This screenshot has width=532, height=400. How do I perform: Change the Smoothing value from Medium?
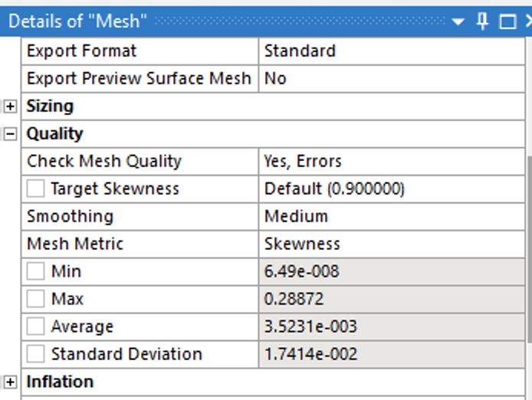pos(391,216)
